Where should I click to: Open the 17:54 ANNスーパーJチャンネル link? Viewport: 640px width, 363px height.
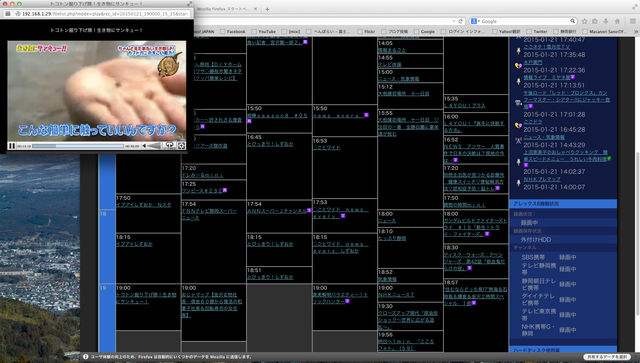(x=277, y=211)
